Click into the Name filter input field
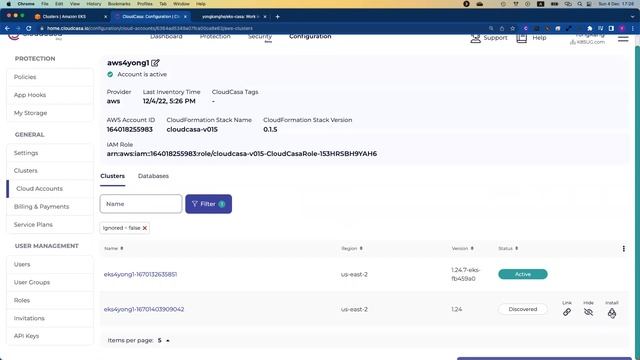This screenshot has height=360, width=640. pos(141,204)
